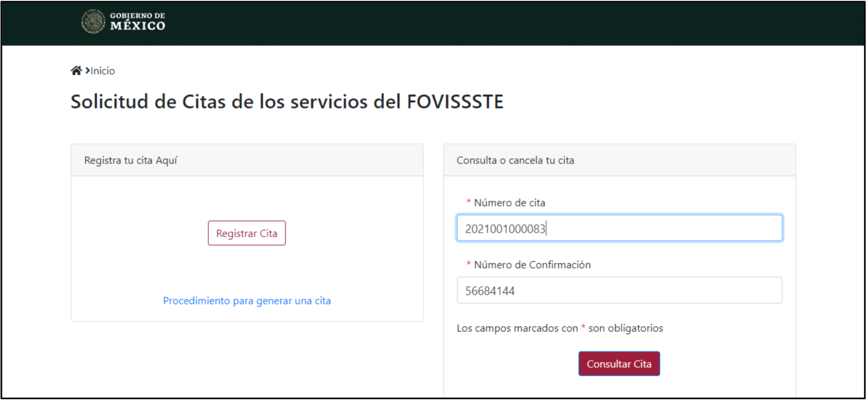Click the Registrar Cita button

[x=247, y=233]
